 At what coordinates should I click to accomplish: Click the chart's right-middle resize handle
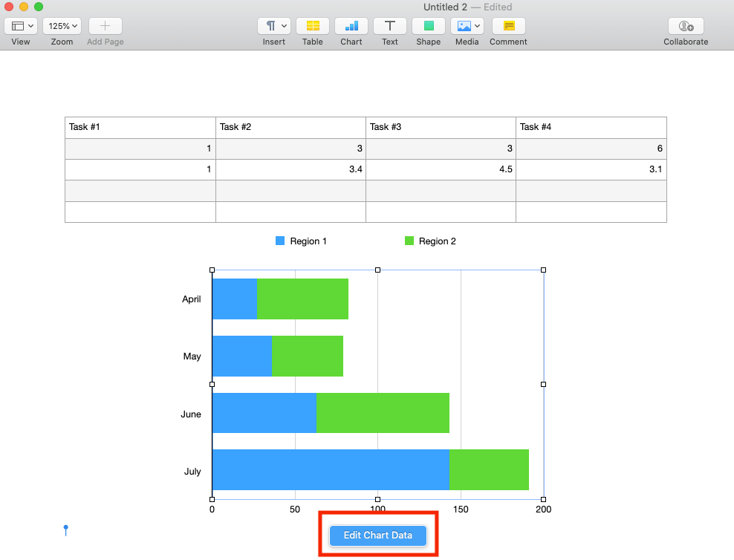click(x=544, y=384)
